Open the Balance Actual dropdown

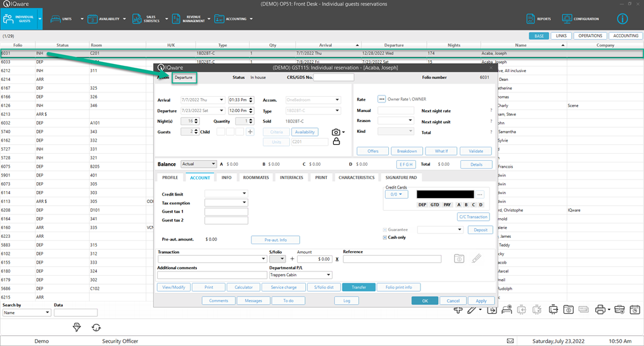199,164
